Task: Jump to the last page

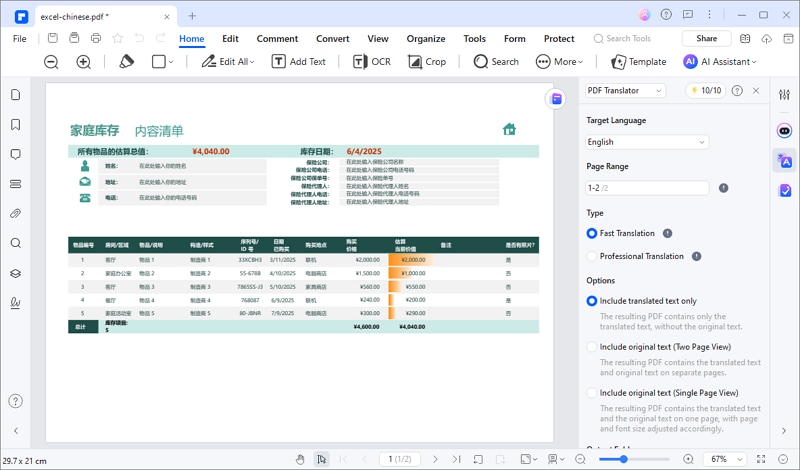Action: point(457,459)
